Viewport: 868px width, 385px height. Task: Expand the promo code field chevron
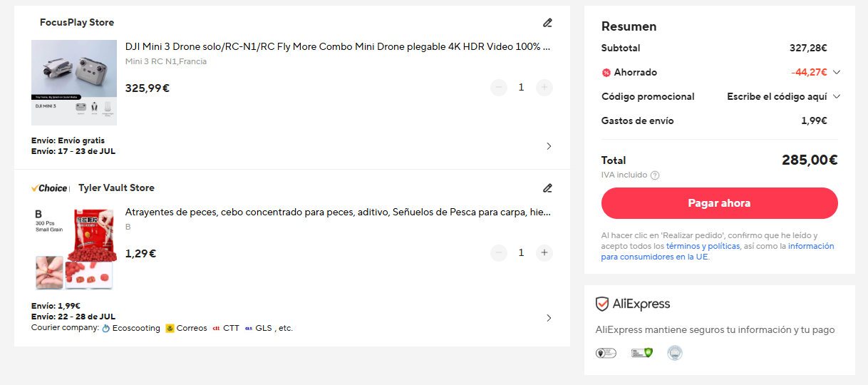coord(837,96)
